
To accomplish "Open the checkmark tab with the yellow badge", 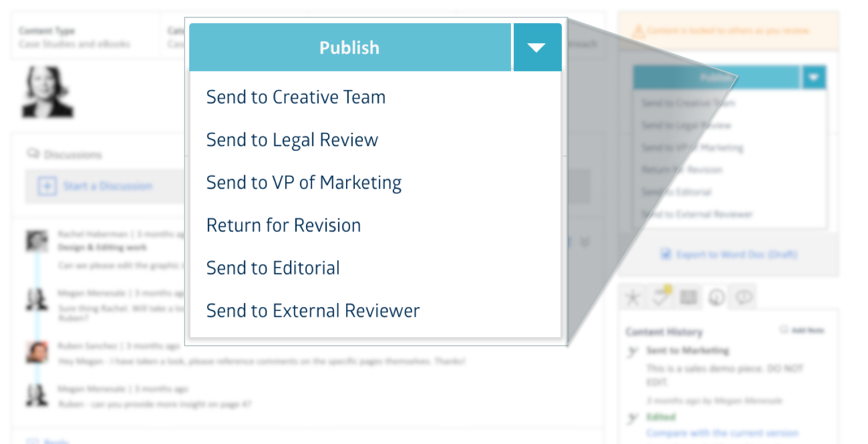I will (x=660, y=297).
